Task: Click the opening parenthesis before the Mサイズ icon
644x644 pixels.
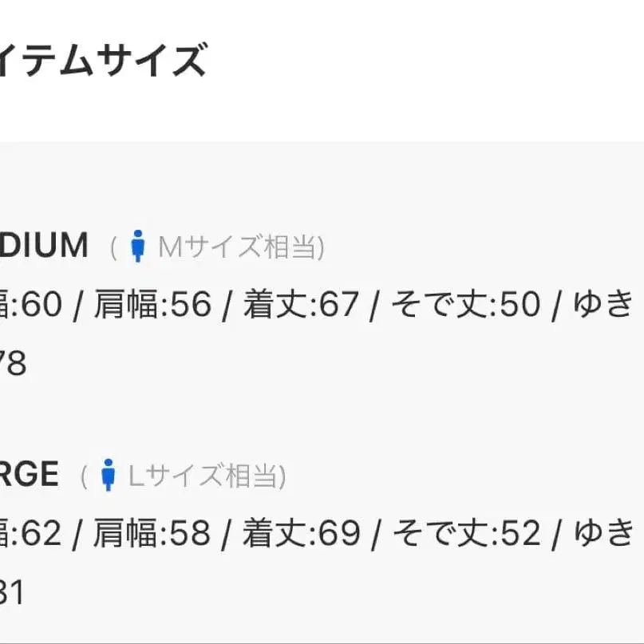Action: tap(114, 247)
